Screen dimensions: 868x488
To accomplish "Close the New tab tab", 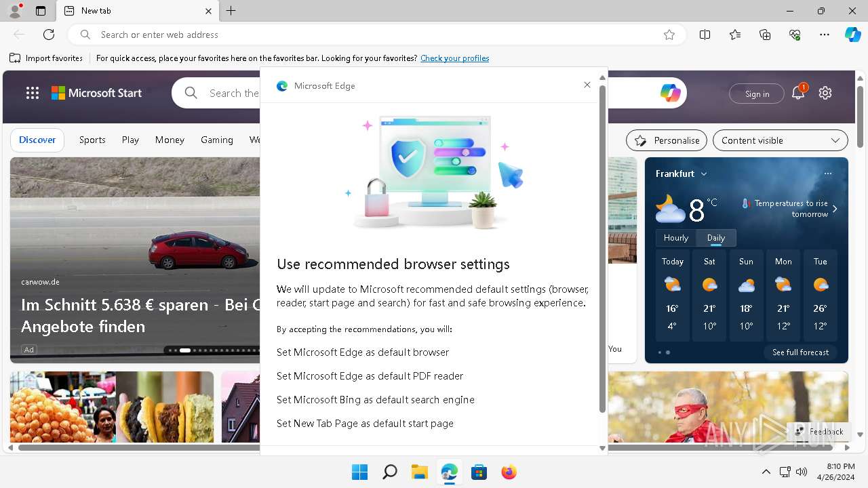I will (x=208, y=11).
